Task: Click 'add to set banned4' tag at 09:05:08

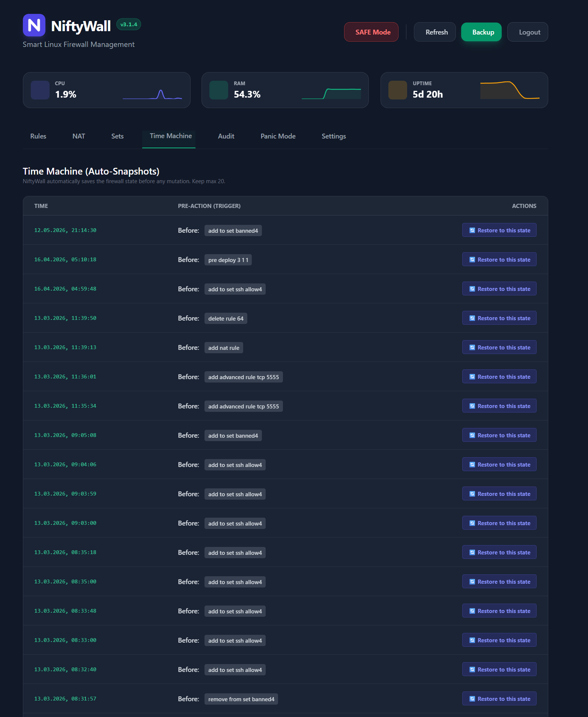Action: tap(233, 435)
